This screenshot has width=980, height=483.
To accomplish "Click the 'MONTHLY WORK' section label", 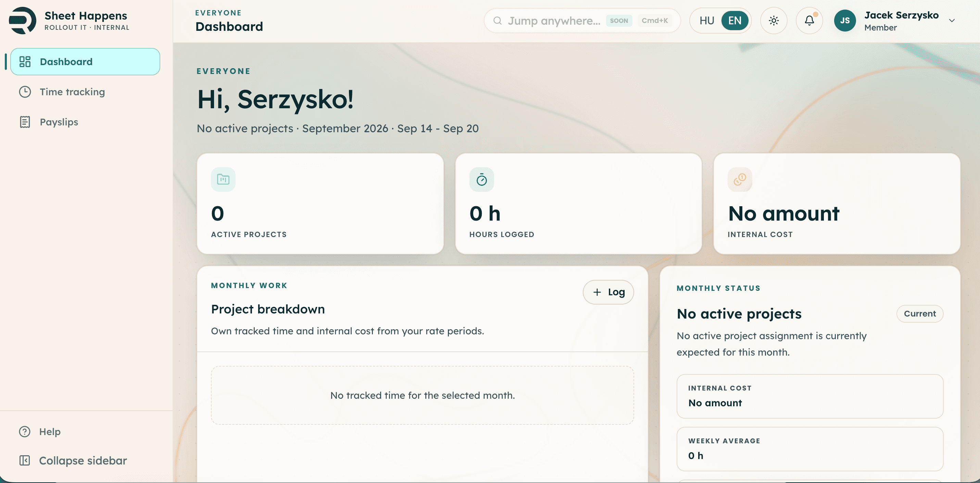I will [249, 285].
